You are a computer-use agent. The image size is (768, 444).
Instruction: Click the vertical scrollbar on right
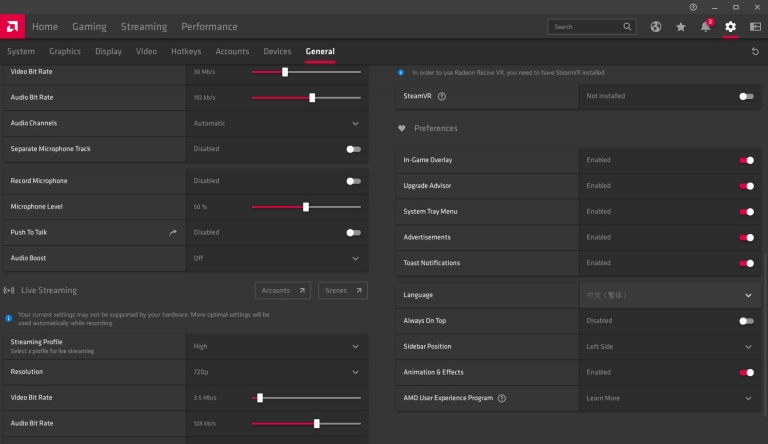point(765,335)
